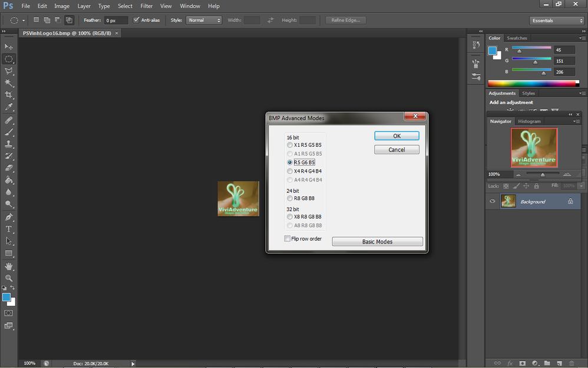Select the Dodge tool
Viewport: 588px width, 368px height.
[x=9, y=204]
